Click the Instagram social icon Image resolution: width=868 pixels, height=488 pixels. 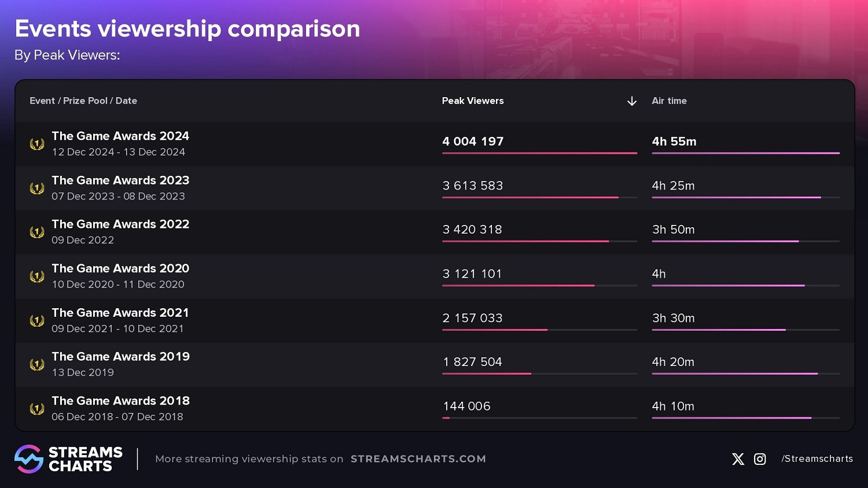[760, 459]
